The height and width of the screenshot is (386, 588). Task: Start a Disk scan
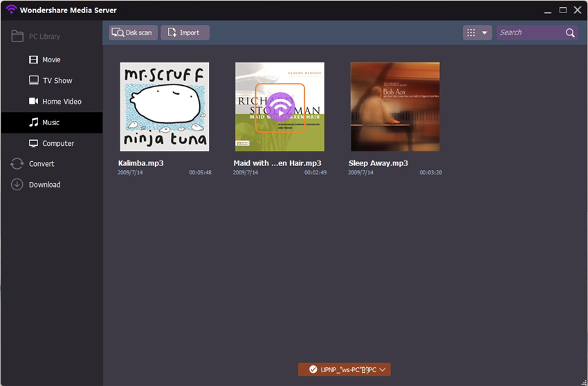pyautogui.click(x=133, y=33)
